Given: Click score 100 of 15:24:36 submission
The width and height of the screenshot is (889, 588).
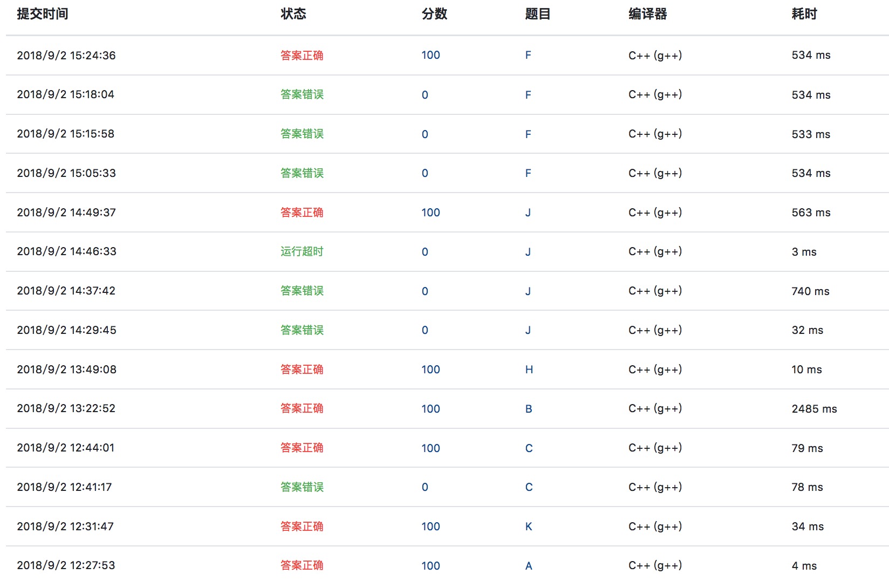Looking at the screenshot, I should click(430, 55).
